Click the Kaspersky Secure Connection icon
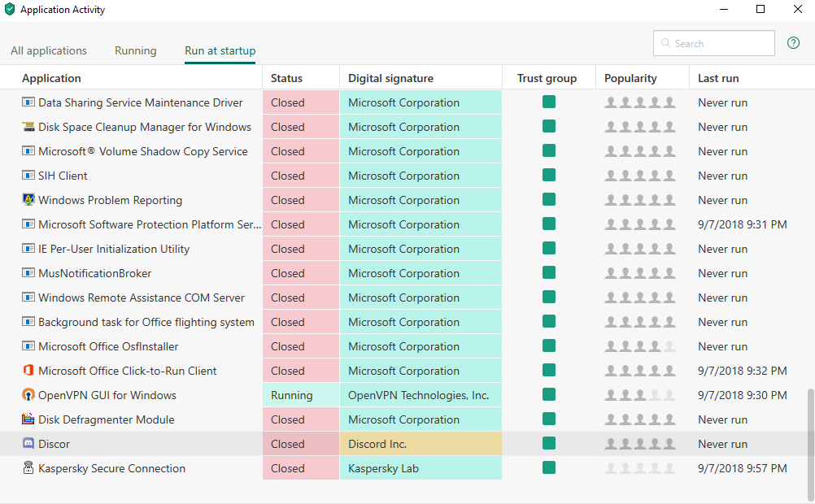 (x=28, y=468)
